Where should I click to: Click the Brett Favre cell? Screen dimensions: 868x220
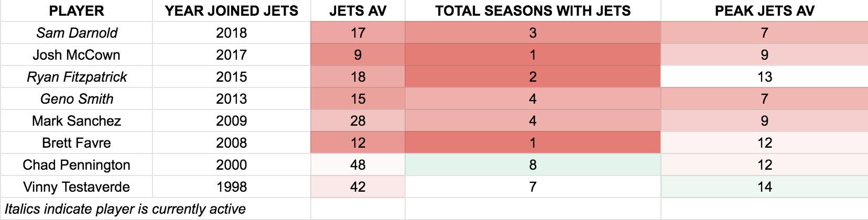pos(77,143)
